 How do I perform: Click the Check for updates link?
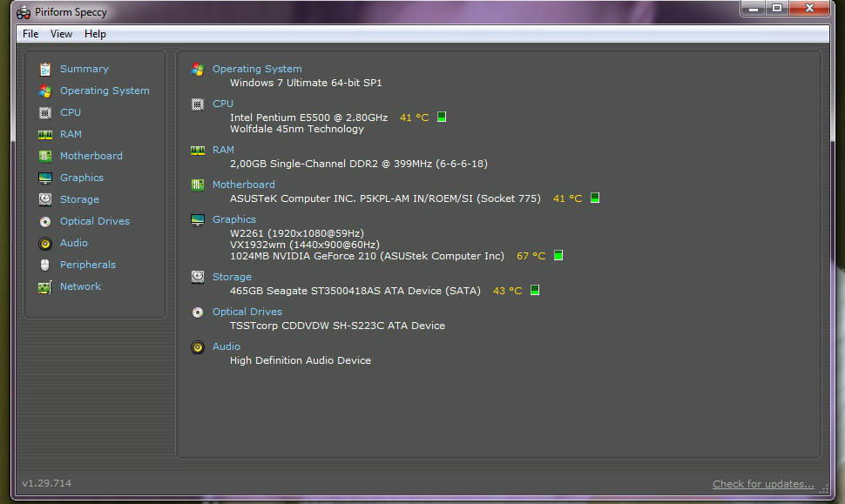(763, 484)
